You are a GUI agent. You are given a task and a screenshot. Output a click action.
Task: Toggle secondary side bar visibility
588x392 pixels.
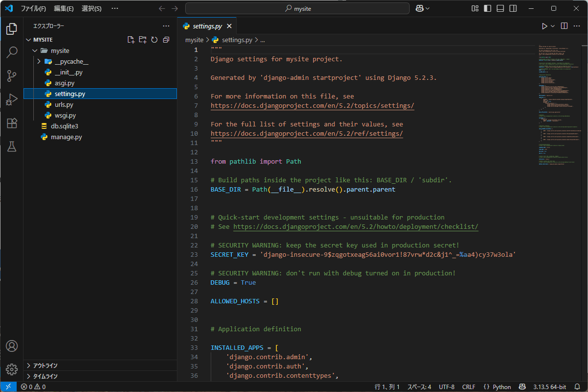coord(513,8)
